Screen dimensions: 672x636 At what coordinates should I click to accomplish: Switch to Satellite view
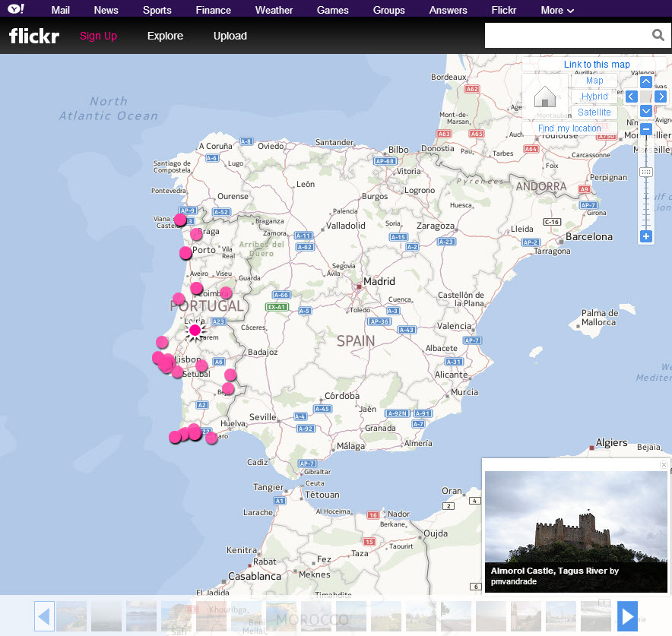(x=594, y=112)
